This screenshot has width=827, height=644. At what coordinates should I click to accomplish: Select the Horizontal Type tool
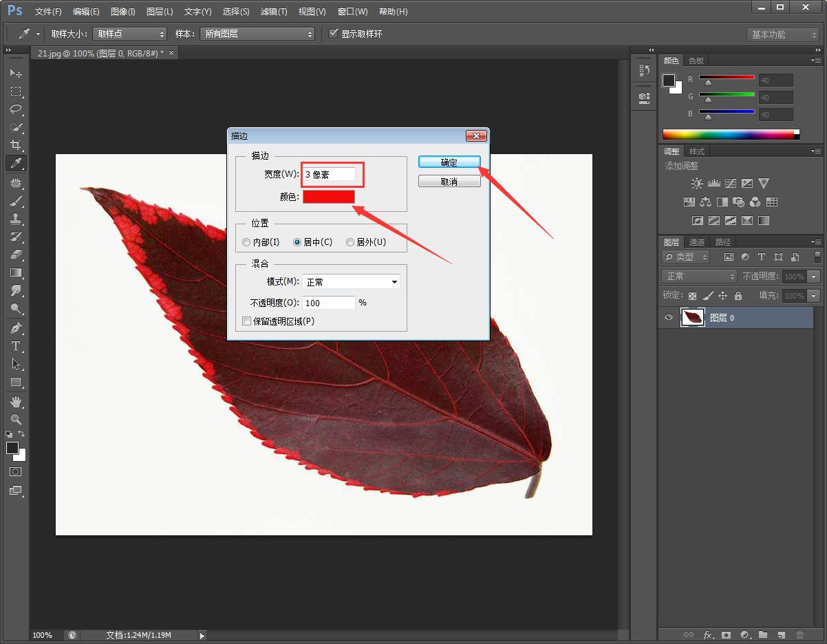coord(15,346)
